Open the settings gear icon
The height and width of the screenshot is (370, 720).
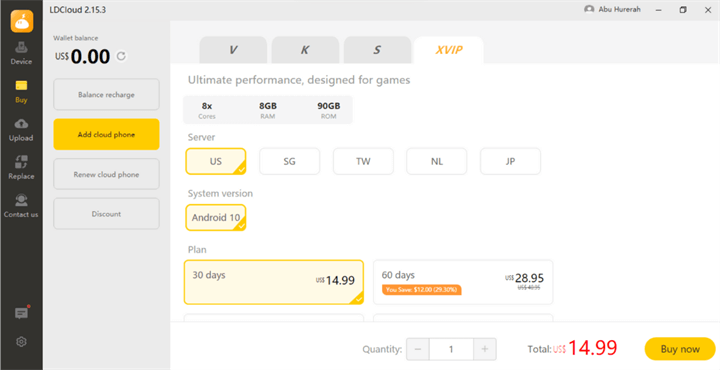coord(21,342)
